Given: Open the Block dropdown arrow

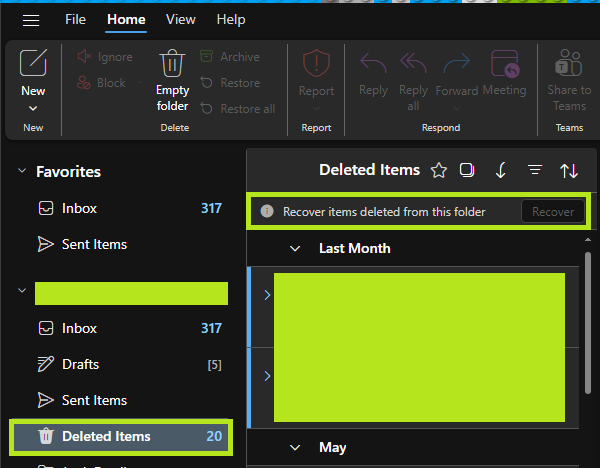Looking at the screenshot, I should point(140,82).
